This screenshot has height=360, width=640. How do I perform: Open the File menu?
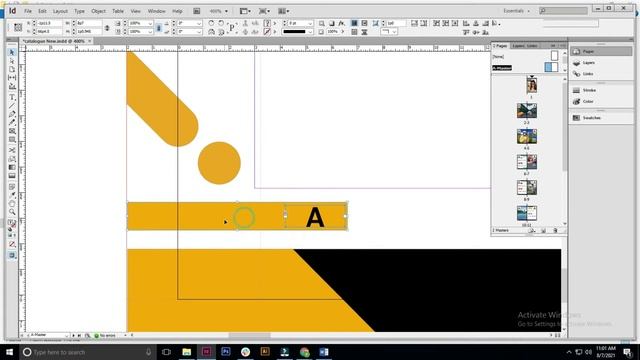[28, 11]
